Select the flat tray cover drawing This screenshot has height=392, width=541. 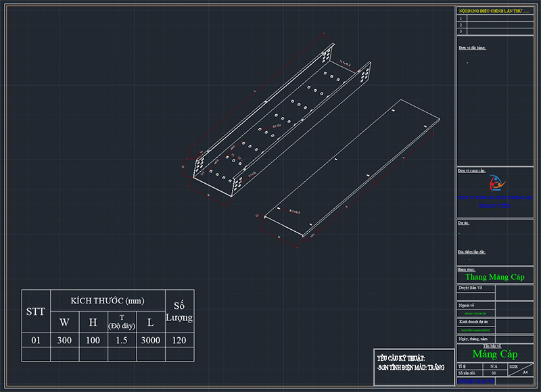point(352,169)
